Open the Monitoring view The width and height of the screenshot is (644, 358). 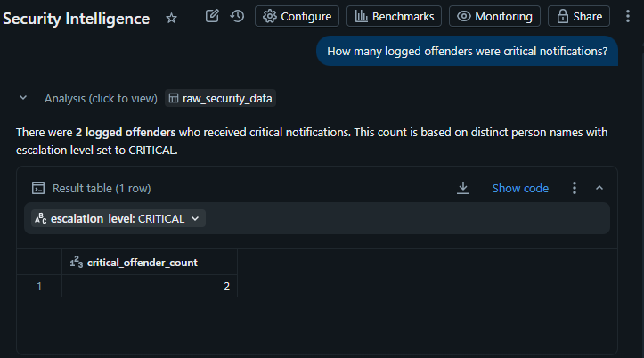pyautogui.click(x=494, y=16)
